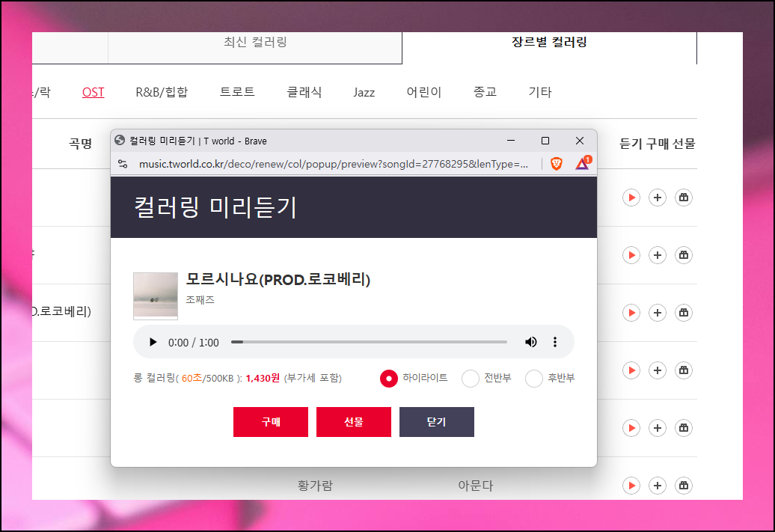Maximize the 컬러링 미리듣기 popup window
The height and width of the screenshot is (532, 775).
(545, 141)
